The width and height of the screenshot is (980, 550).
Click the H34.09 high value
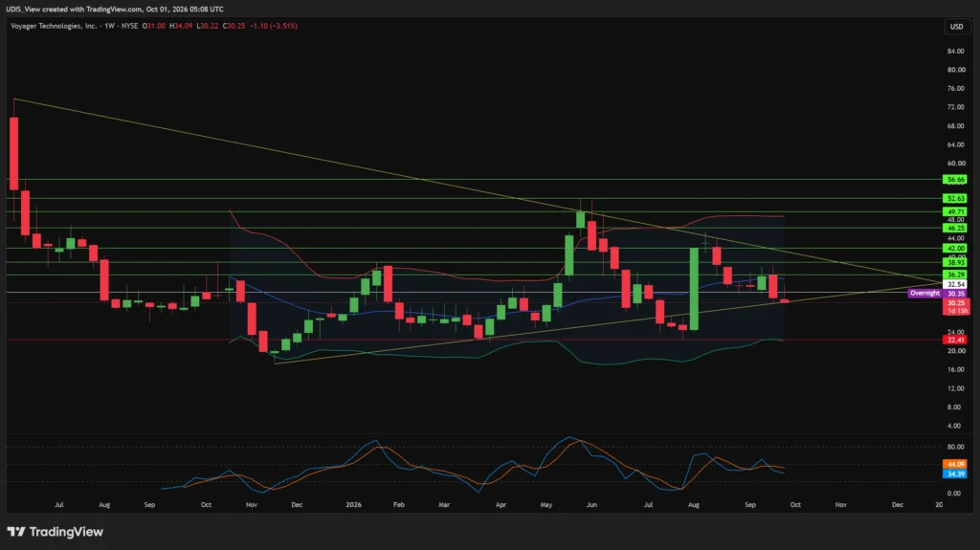(181, 26)
